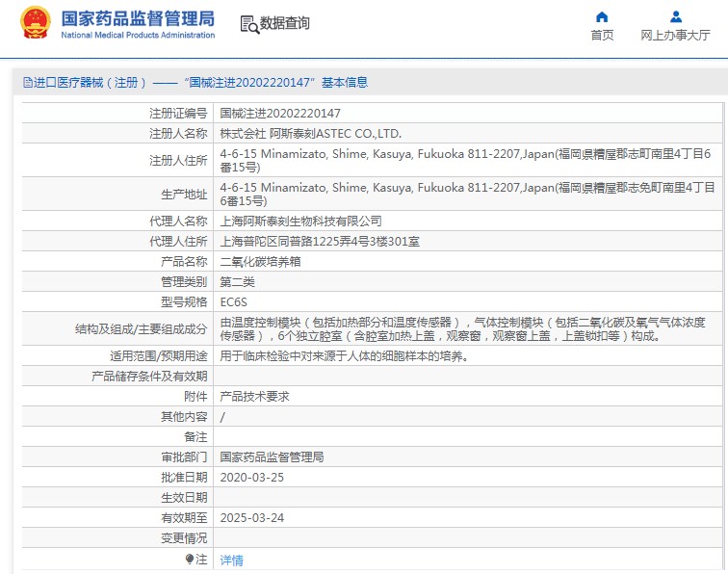Viewport: 728px width, 574px height.
Task: Click the 网上办事大厅 user icon
Action: [676, 17]
